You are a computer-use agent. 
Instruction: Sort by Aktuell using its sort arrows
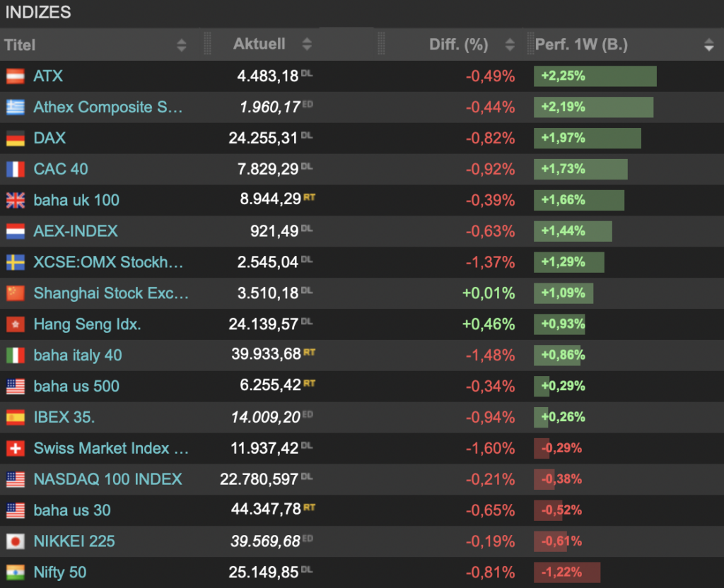307,45
